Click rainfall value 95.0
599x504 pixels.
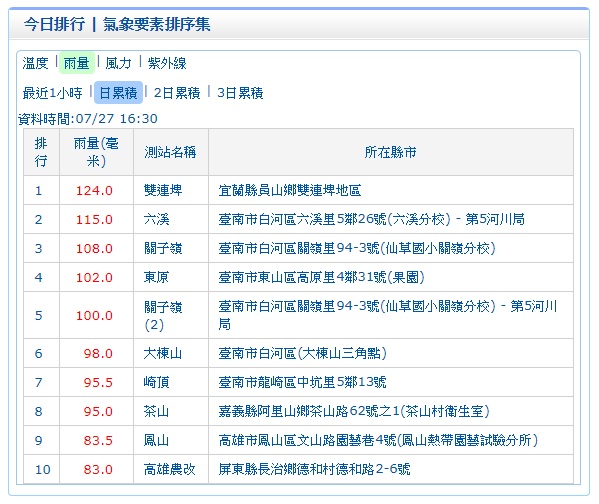pyautogui.click(x=98, y=412)
